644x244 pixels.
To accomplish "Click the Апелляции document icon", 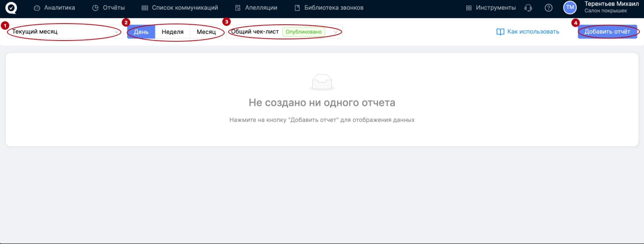I will point(238,8).
